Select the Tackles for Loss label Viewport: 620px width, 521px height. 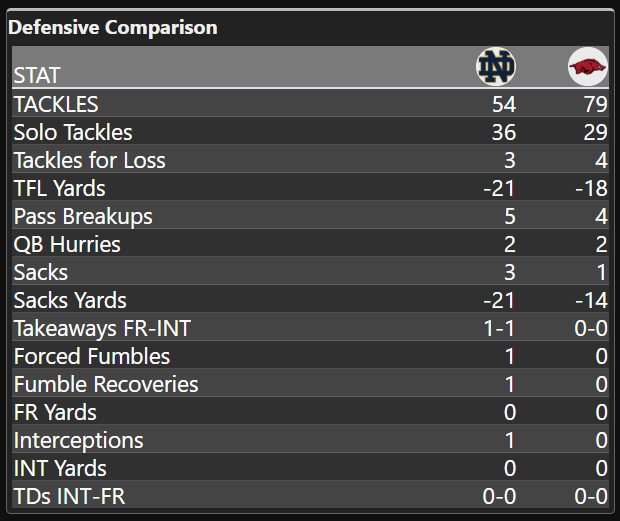click(x=90, y=160)
